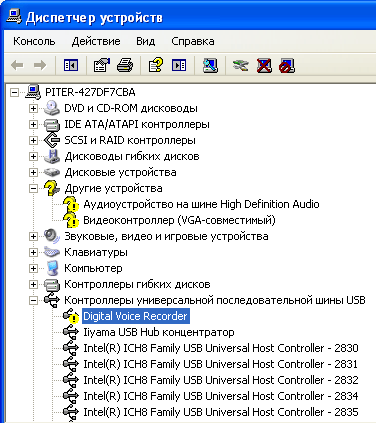Select Digital Voice Recorder entry
Viewport: 376px width, 423px height.
[x=136, y=316]
